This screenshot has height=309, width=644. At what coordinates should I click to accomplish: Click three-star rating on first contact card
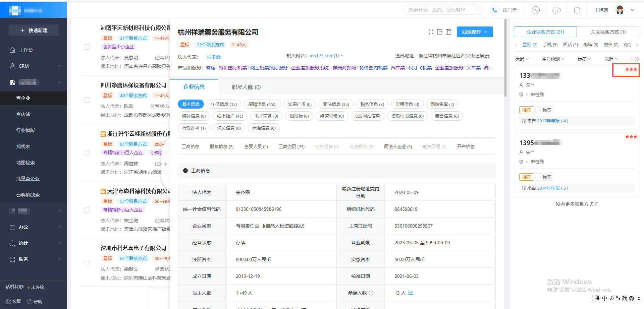[x=631, y=69]
